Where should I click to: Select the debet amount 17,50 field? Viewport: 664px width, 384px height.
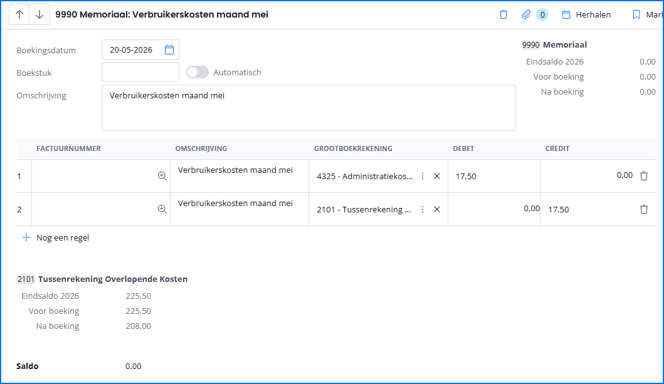click(x=494, y=176)
